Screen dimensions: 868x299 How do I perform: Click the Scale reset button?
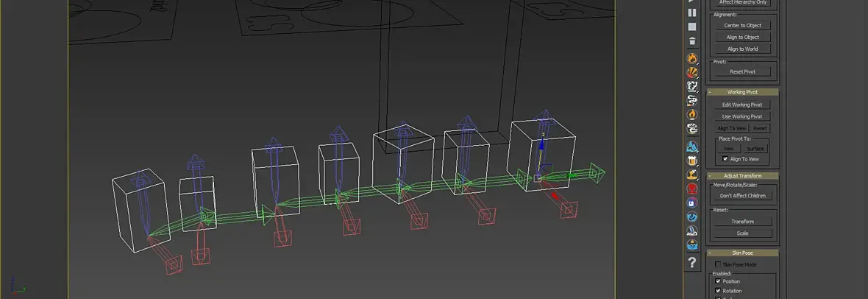742,233
